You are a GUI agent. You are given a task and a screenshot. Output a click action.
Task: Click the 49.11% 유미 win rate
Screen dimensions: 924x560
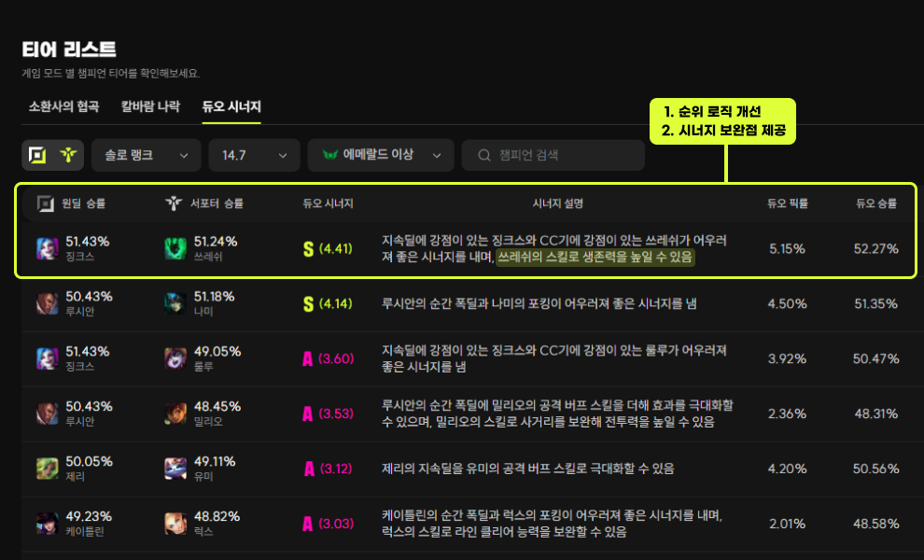(x=215, y=462)
